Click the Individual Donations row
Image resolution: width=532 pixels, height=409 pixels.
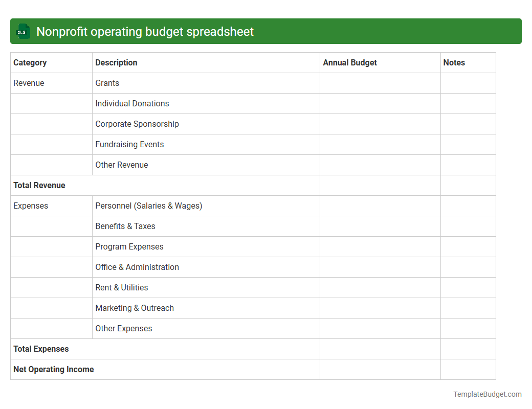pyautogui.click(x=132, y=103)
